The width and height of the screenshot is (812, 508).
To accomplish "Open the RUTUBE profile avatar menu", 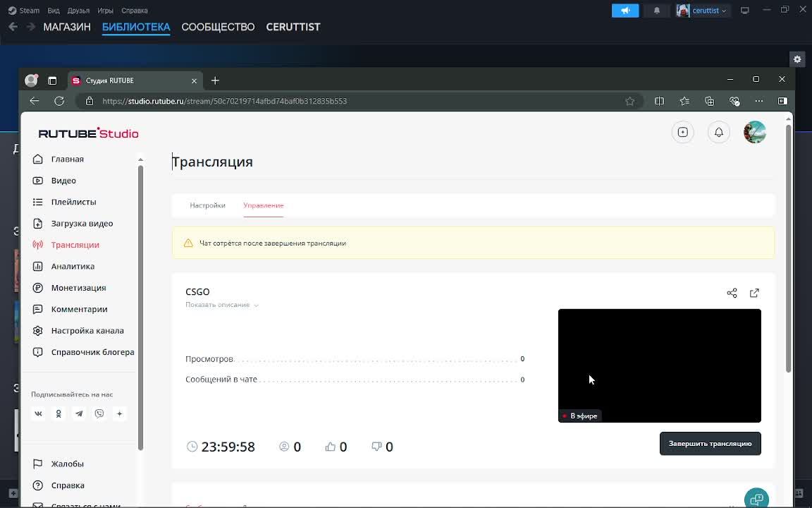I will click(754, 132).
